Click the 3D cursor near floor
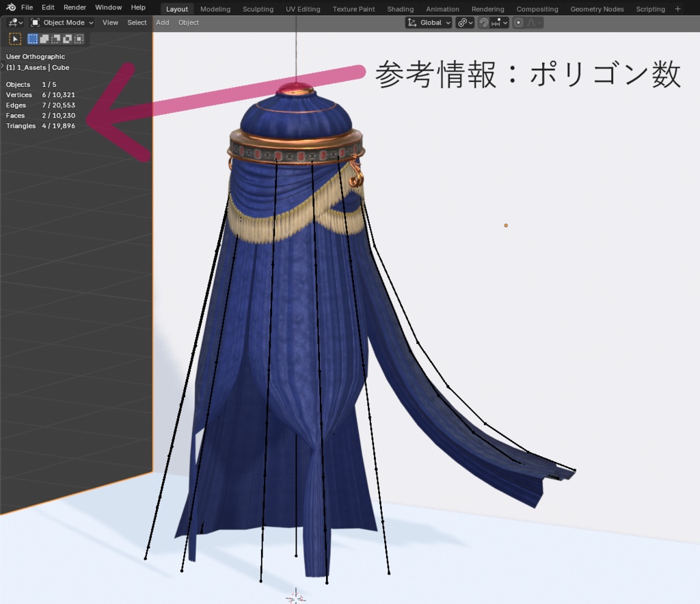 [295, 597]
